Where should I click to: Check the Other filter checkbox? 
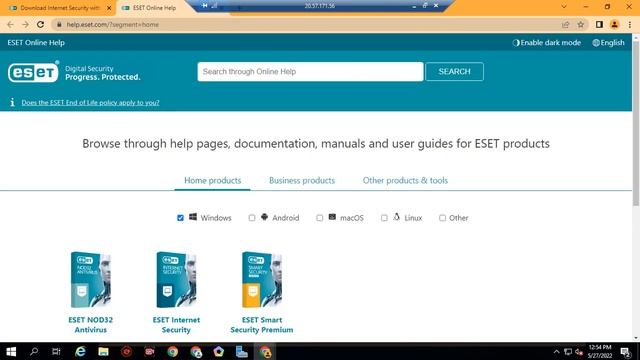click(x=442, y=218)
